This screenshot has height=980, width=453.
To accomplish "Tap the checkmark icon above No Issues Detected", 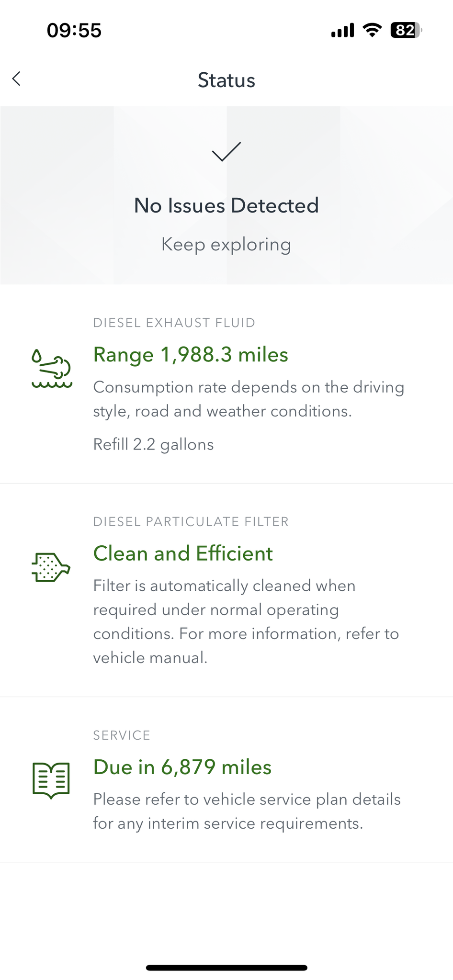I will [226, 152].
